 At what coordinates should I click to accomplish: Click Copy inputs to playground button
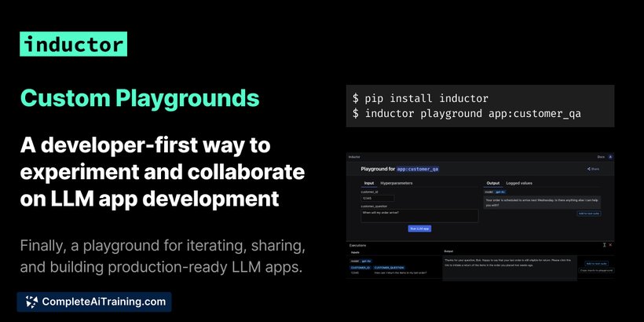click(596, 270)
